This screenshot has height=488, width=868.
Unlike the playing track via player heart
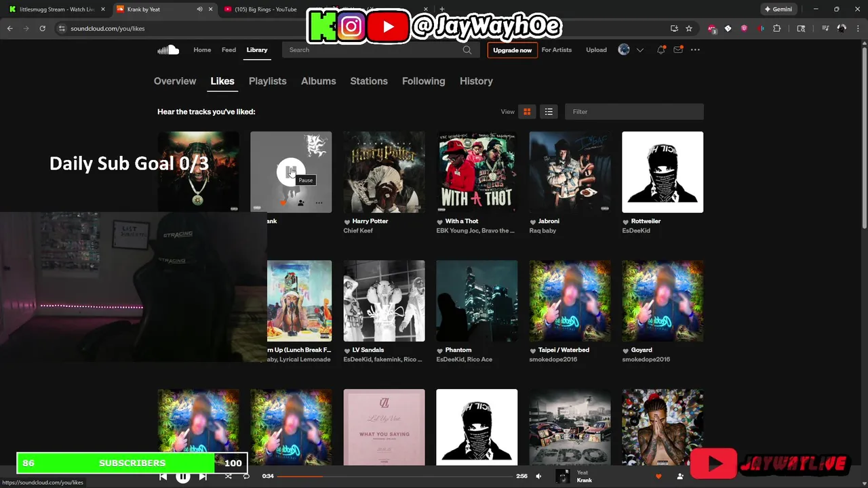pyautogui.click(x=658, y=476)
